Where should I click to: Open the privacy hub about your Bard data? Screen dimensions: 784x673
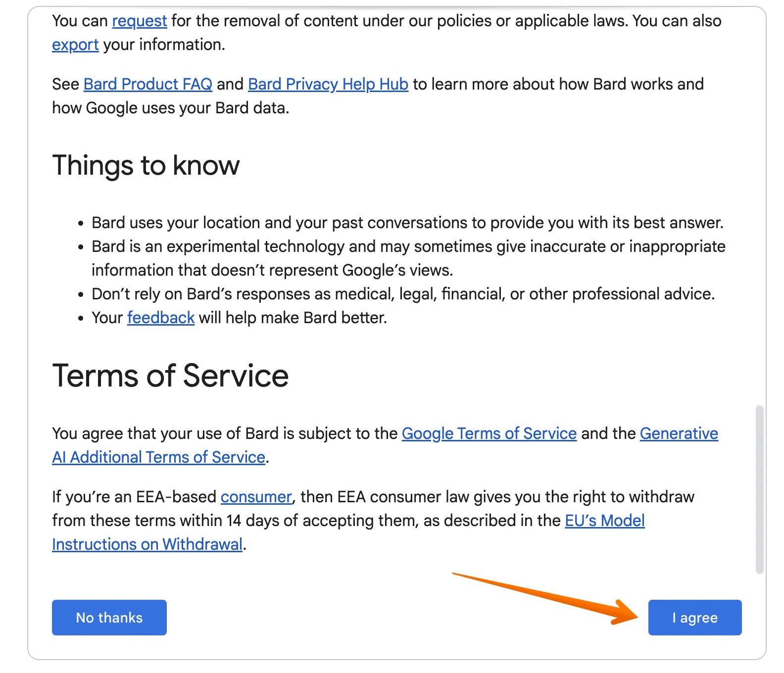pyautogui.click(x=327, y=84)
